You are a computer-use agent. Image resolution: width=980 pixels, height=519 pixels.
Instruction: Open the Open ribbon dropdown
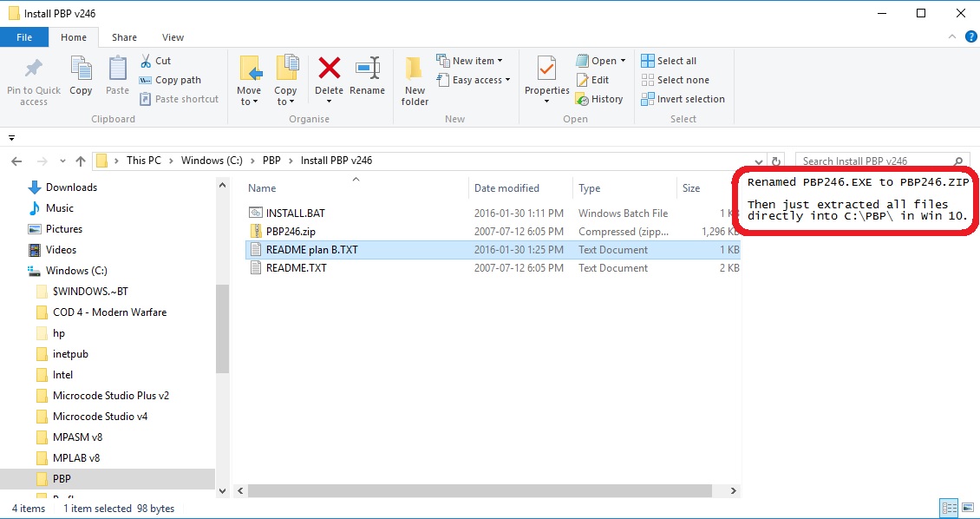pos(601,61)
